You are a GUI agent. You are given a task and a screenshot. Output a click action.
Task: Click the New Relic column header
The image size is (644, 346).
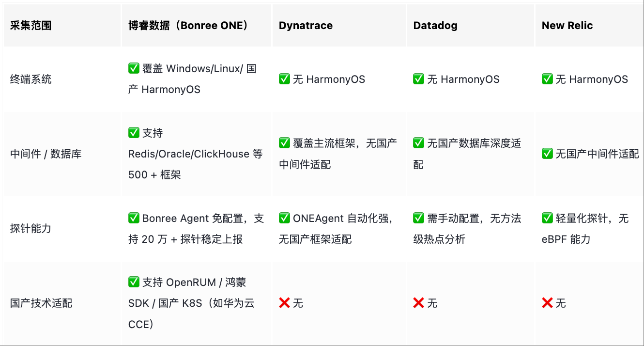click(x=567, y=26)
